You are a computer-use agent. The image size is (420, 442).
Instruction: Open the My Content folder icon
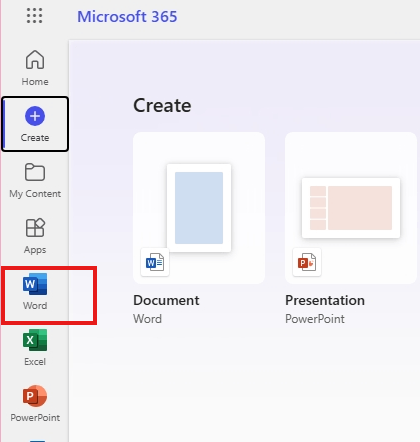tap(35, 172)
